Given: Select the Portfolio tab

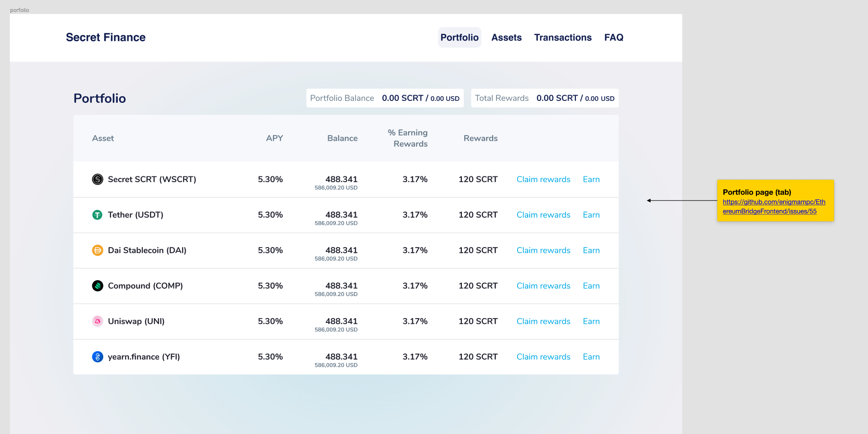Looking at the screenshot, I should (459, 37).
